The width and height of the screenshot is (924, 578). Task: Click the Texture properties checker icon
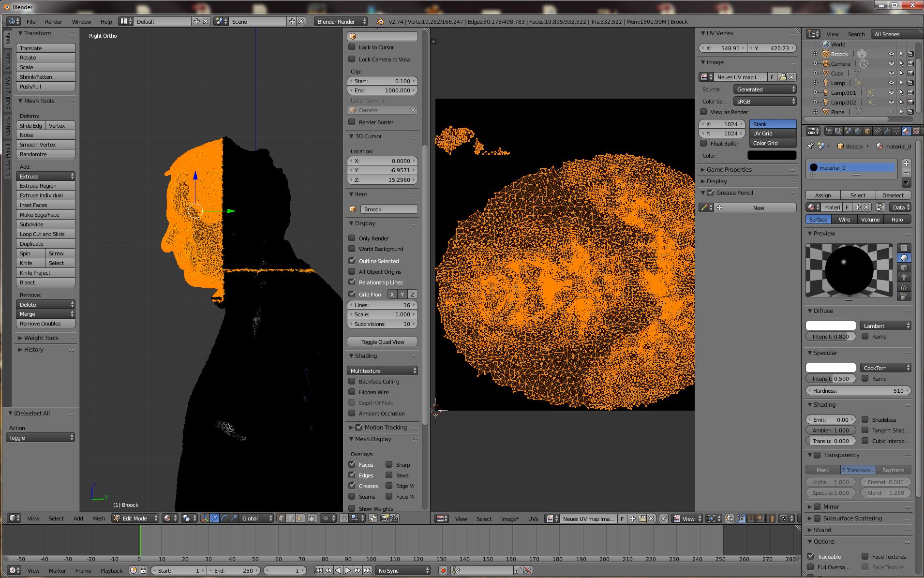915,131
